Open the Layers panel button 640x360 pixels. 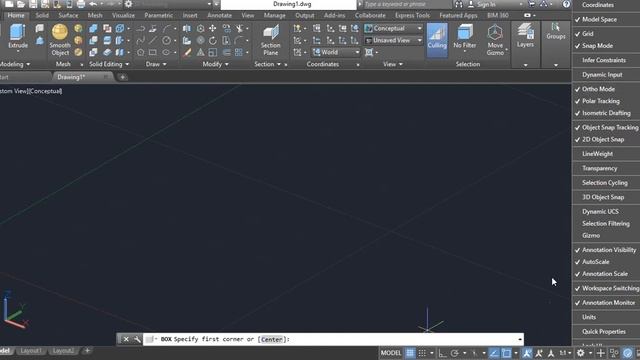pos(525,36)
